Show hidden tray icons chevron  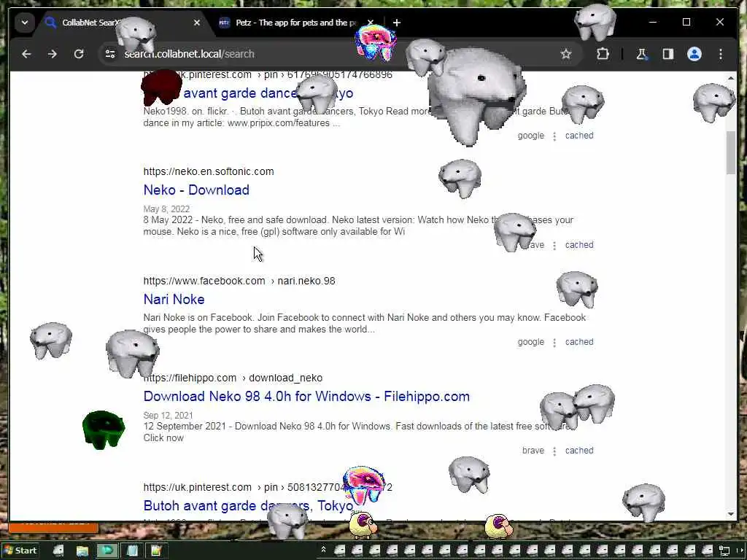coord(323,550)
